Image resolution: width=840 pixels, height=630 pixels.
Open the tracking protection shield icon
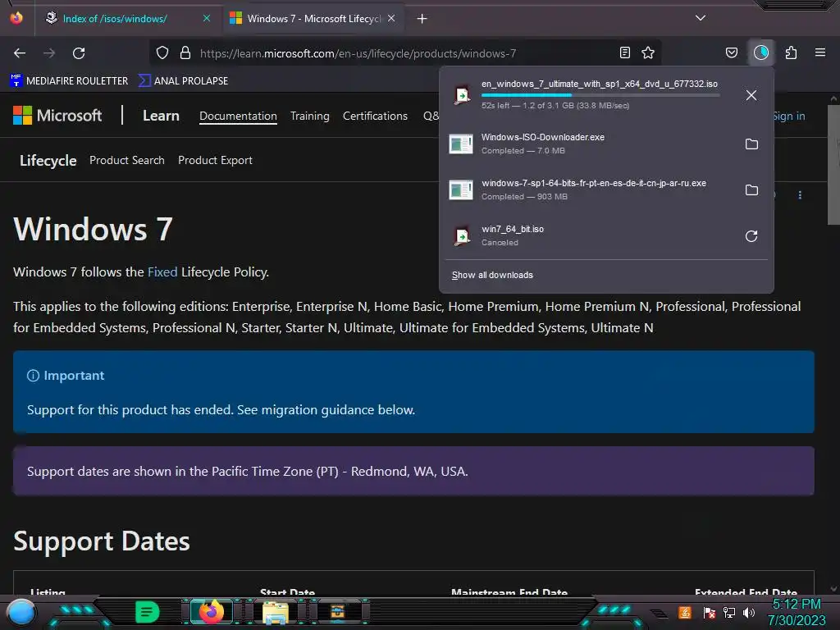click(162, 53)
